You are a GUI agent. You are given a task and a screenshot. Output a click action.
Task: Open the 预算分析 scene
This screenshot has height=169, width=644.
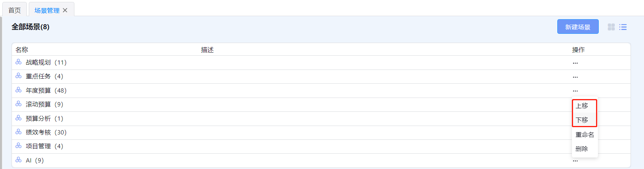point(38,118)
